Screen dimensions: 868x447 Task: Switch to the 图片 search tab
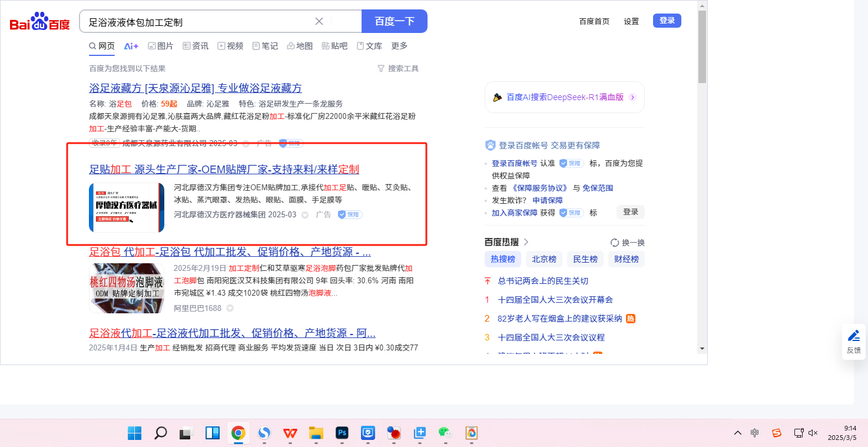(160, 46)
